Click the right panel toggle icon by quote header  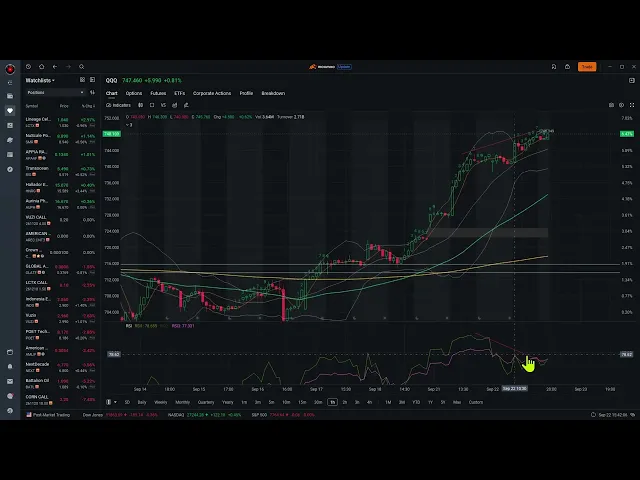click(631, 80)
